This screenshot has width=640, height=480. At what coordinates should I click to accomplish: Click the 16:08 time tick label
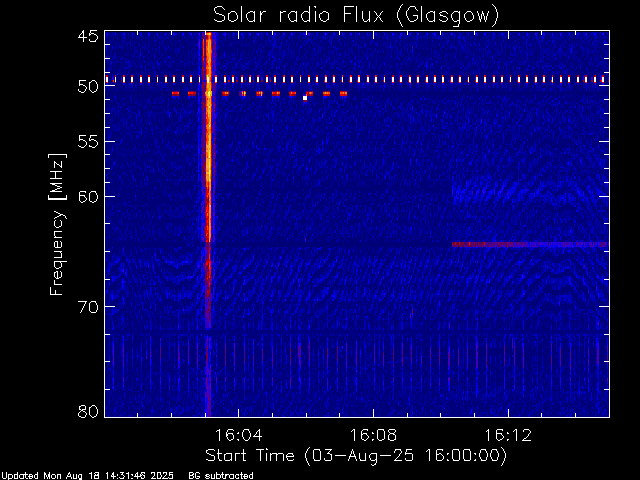373,435
